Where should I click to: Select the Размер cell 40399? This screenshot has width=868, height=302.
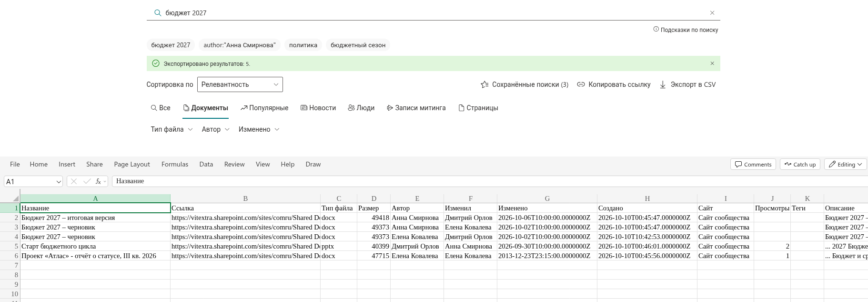(373, 246)
